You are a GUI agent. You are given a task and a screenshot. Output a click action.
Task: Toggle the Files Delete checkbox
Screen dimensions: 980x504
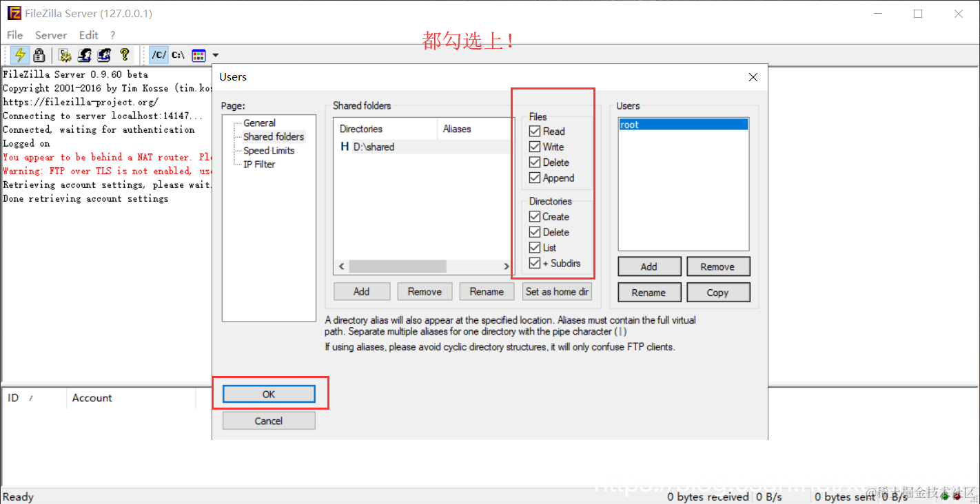click(535, 162)
